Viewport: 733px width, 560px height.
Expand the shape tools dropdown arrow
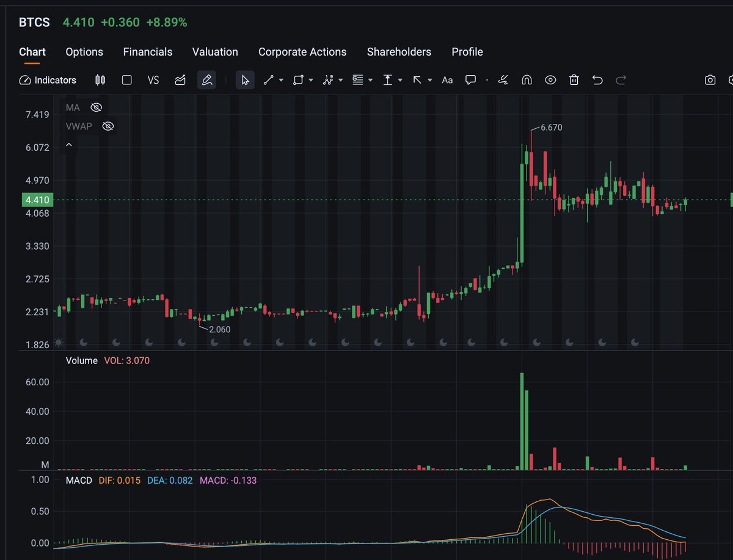pos(311,80)
